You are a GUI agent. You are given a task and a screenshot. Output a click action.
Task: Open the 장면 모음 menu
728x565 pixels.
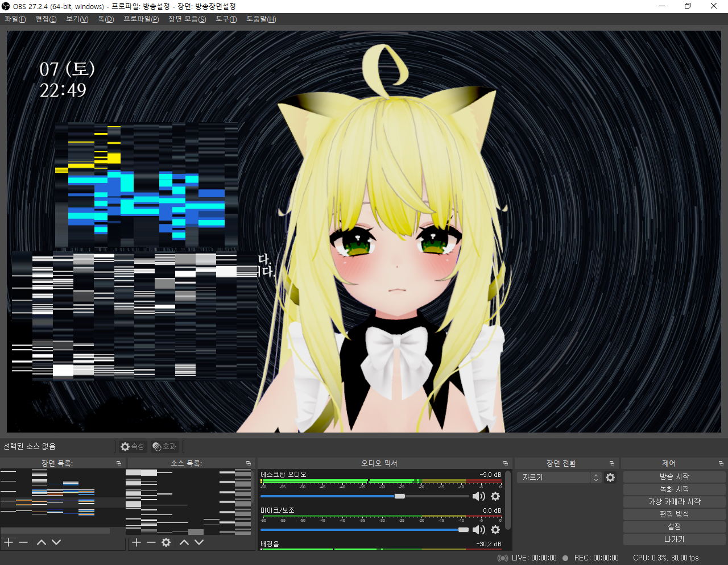pos(187,19)
